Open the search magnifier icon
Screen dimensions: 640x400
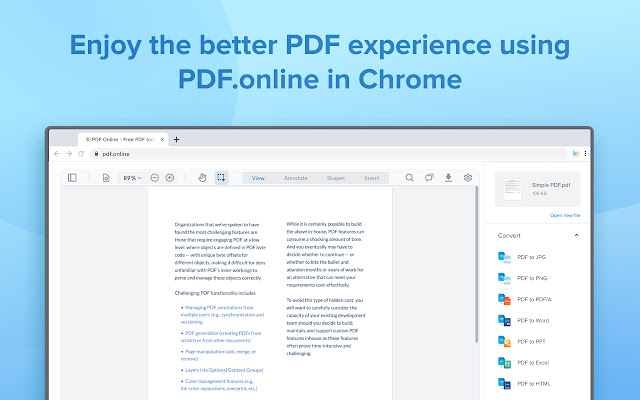[x=409, y=178]
